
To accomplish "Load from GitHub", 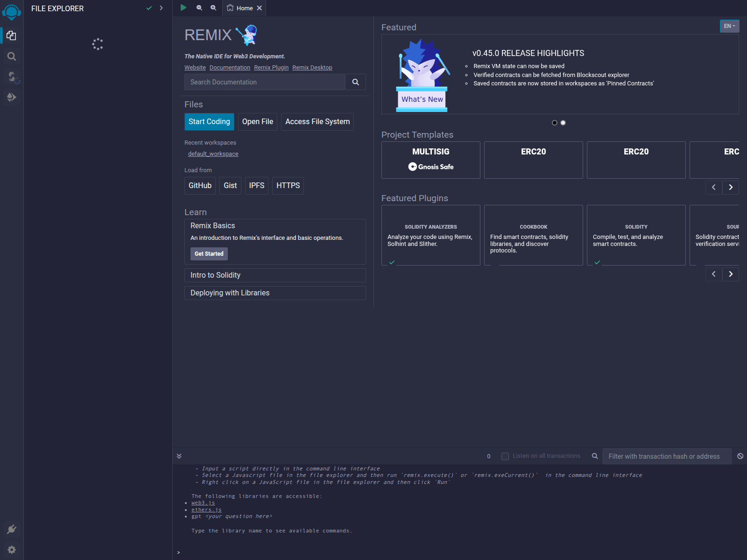I will tap(200, 186).
